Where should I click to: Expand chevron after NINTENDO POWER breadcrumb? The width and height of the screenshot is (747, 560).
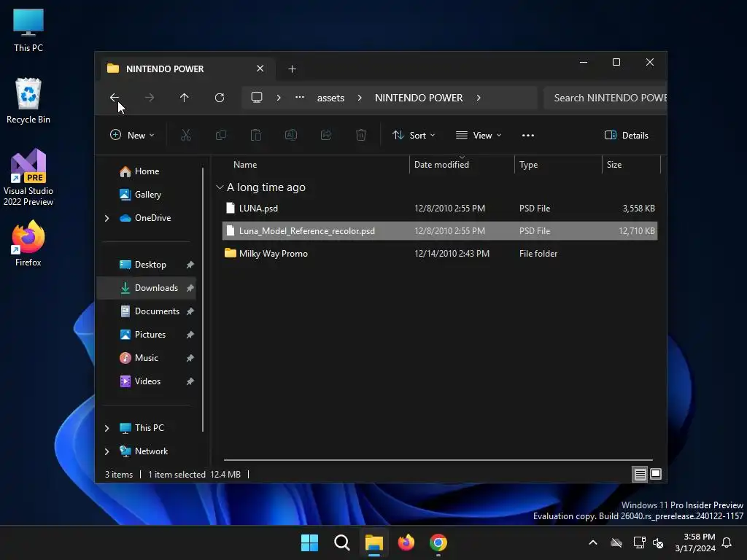coord(479,98)
